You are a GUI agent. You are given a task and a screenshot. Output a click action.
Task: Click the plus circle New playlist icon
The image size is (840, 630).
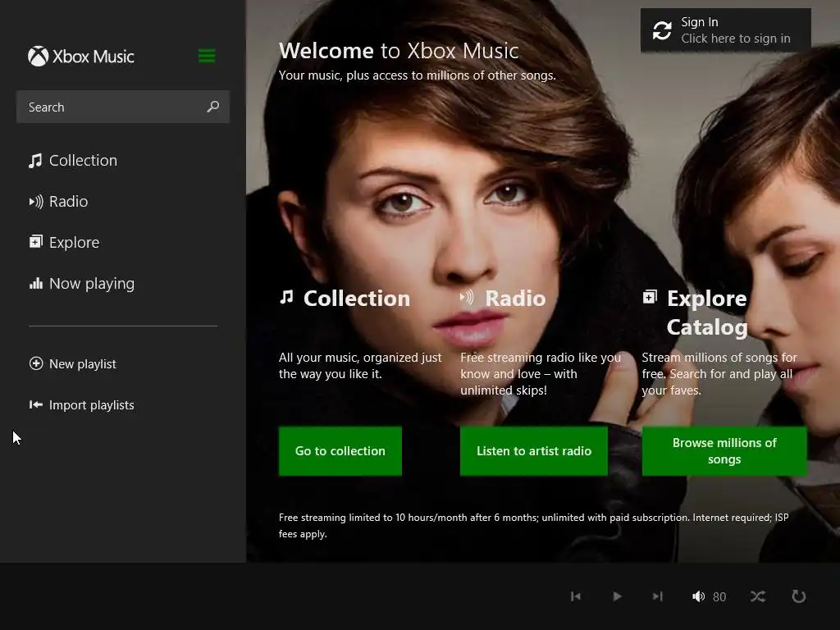tap(36, 363)
